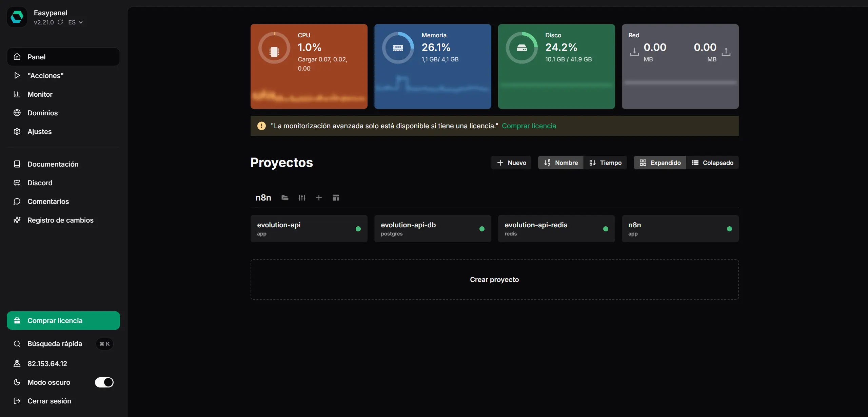868x417 pixels.
Task: Toggle the Modo oscuro switch
Action: (104, 382)
